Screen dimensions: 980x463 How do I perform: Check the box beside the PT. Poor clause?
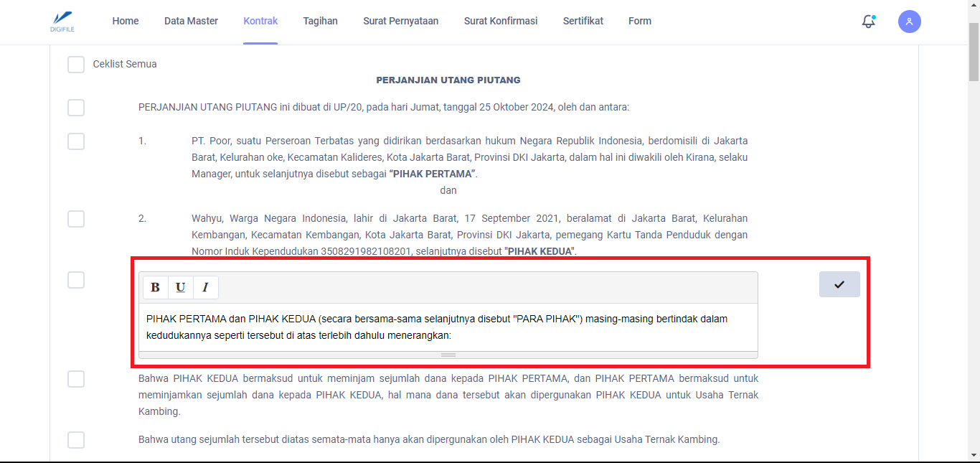(76, 141)
